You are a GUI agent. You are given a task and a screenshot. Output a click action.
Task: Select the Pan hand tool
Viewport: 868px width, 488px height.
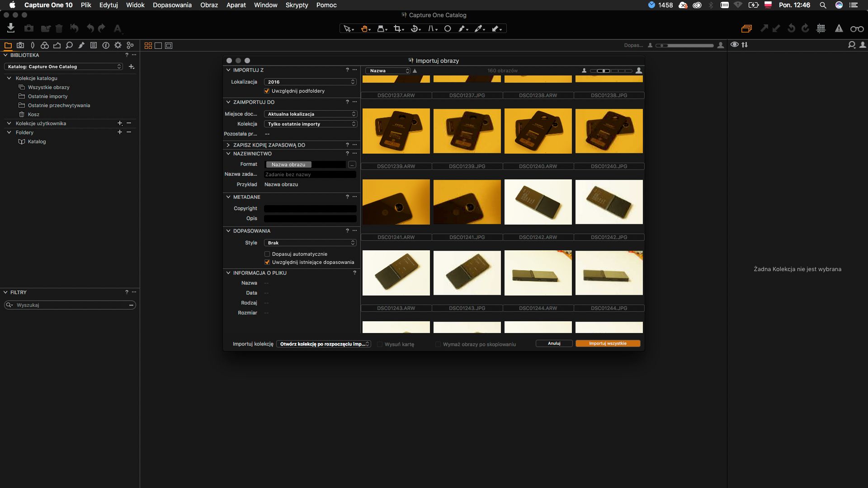click(364, 28)
